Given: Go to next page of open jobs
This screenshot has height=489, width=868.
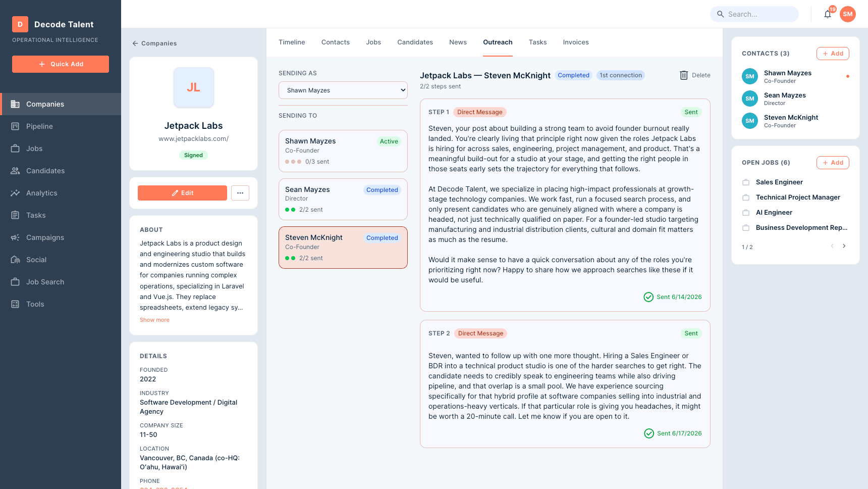Looking at the screenshot, I should tap(844, 246).
